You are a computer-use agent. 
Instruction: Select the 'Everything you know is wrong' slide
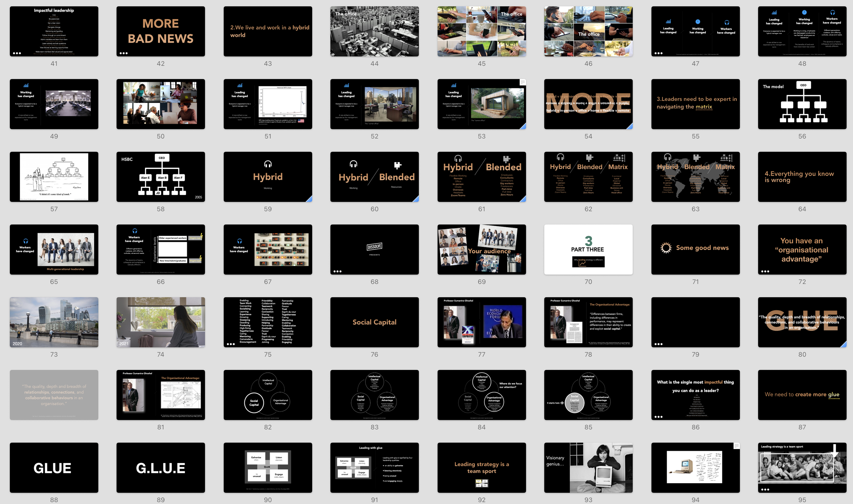pyautogui.click(x=802, y=177)
